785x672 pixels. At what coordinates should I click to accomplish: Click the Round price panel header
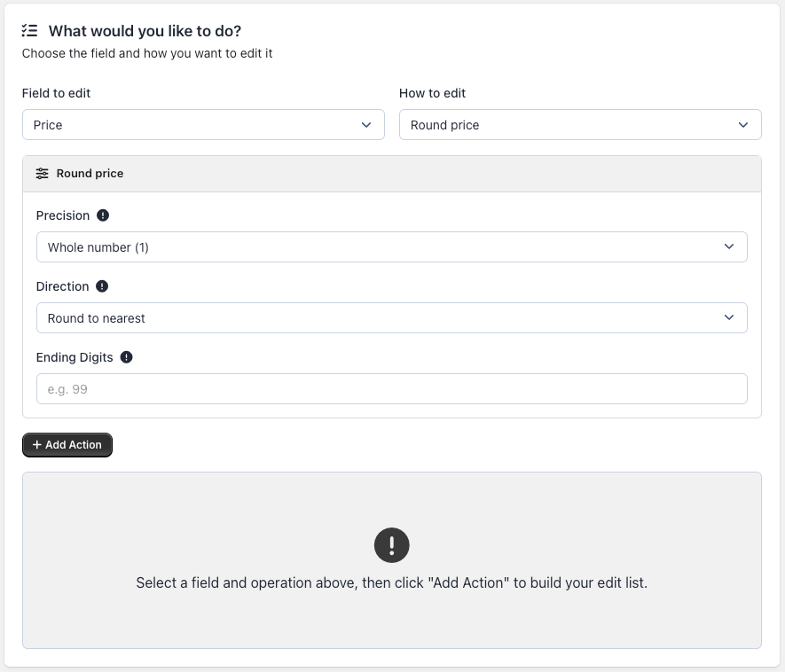click(391, 174)
